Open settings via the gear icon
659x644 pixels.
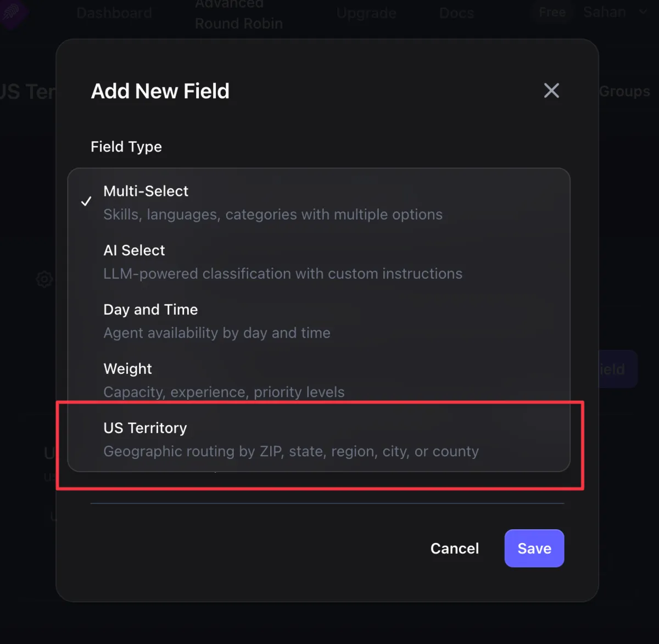tap(44, 279)
